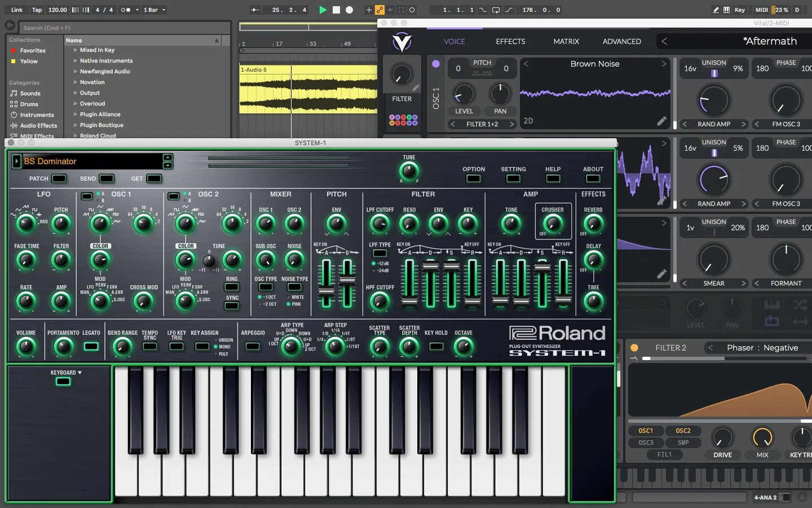The image size is (812, 508).
Task: Edit the filter icon pencil in Vital
Action: pyautogui.click(x=416, y=87)
